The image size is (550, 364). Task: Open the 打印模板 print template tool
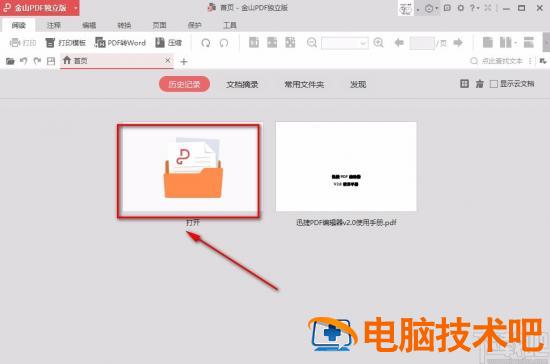[66, 43]
